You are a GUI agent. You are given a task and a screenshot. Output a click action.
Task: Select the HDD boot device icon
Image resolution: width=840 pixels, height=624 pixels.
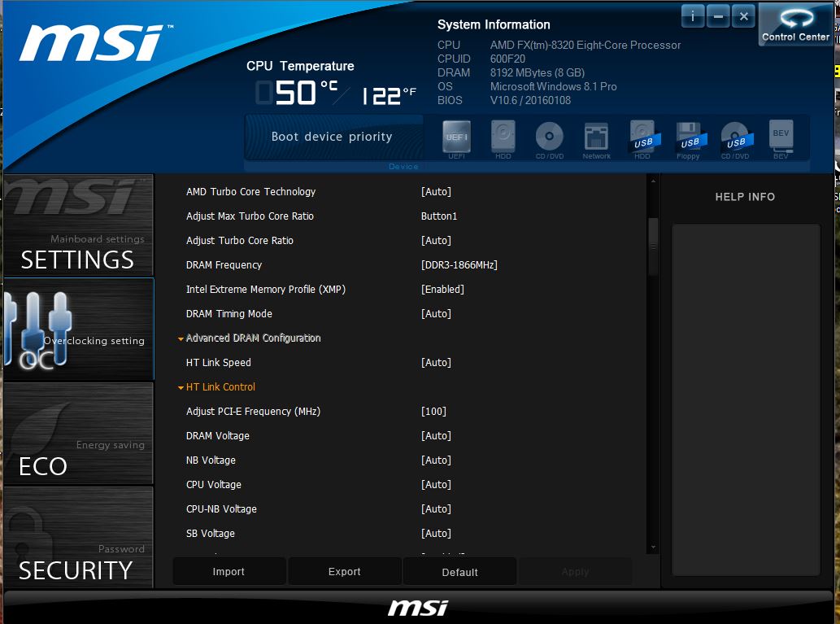(x=503, y=138)
